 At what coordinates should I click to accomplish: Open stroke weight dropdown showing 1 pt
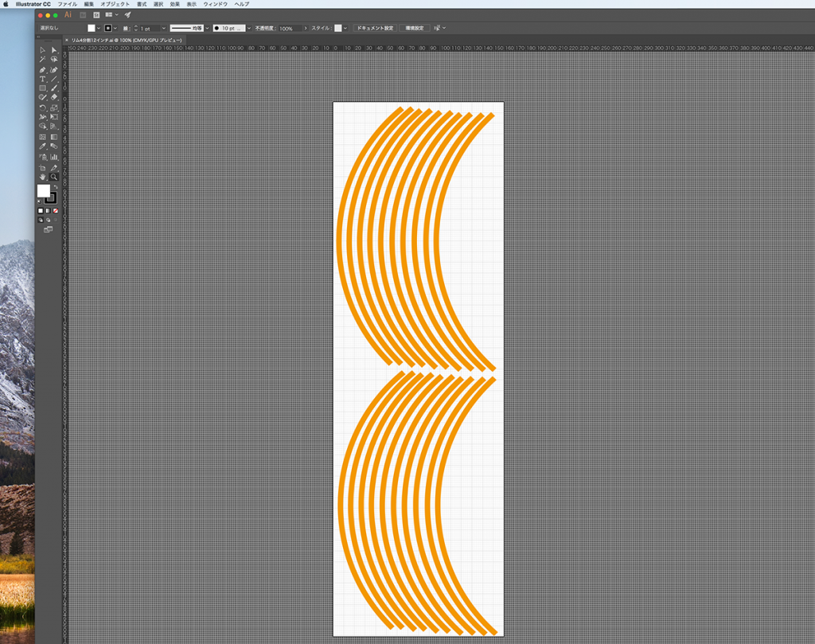coord(164,28)
